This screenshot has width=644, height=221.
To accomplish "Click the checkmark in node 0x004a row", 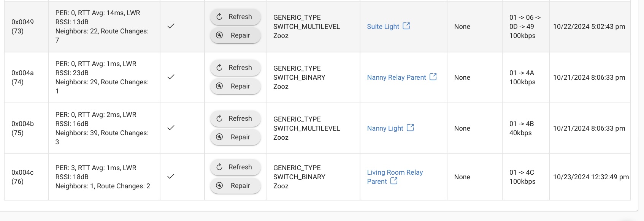I will pos(171,77).
